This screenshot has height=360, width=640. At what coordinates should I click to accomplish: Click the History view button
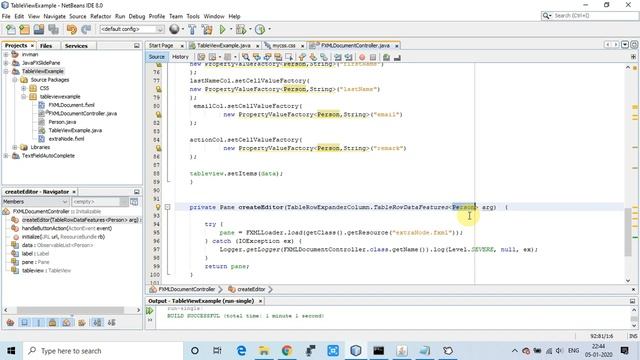[x=180, y=57]
